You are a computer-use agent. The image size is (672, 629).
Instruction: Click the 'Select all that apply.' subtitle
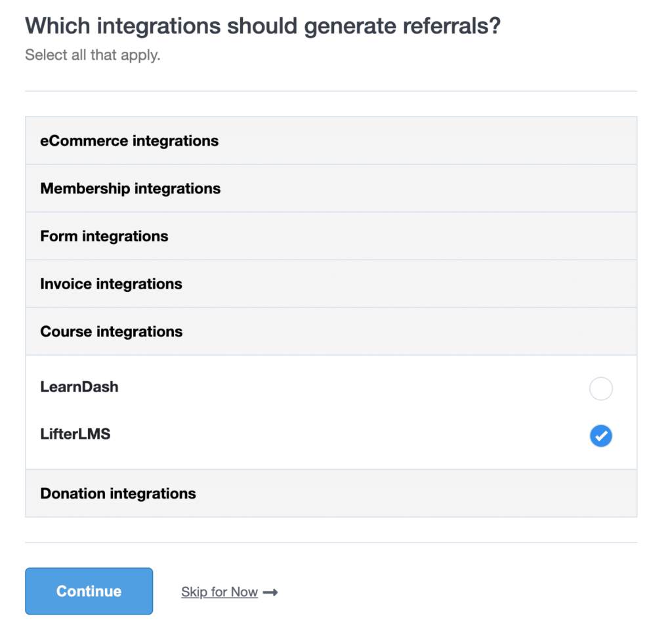pos(93,55)
